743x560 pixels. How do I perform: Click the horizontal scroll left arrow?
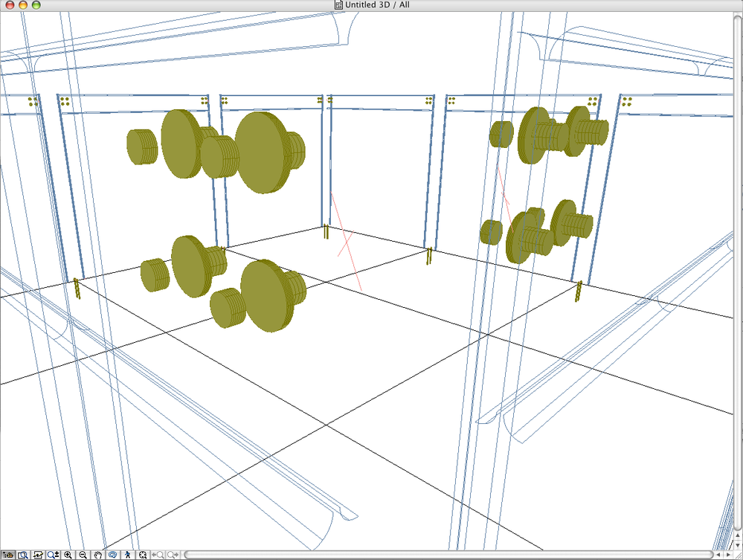tap(718, 555)
